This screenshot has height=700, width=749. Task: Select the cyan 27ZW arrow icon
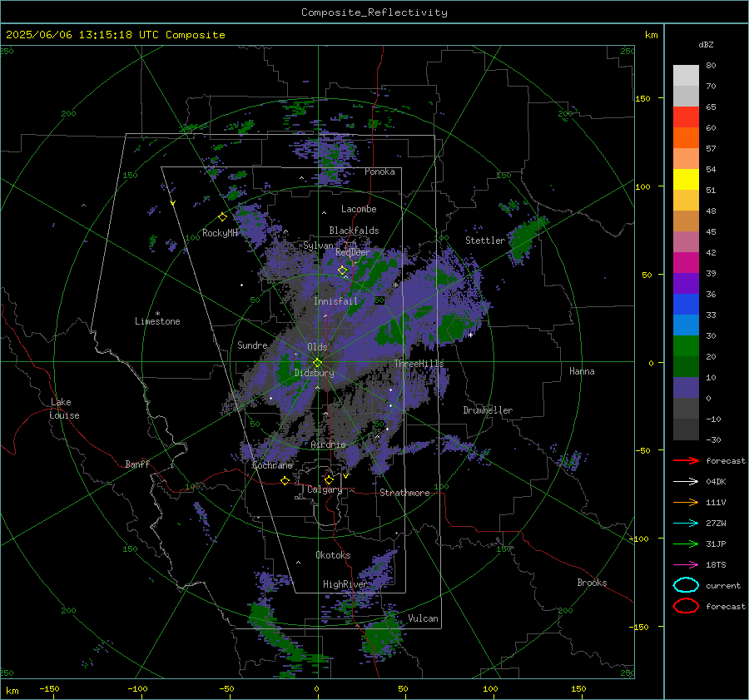click(x=686, y=524)
